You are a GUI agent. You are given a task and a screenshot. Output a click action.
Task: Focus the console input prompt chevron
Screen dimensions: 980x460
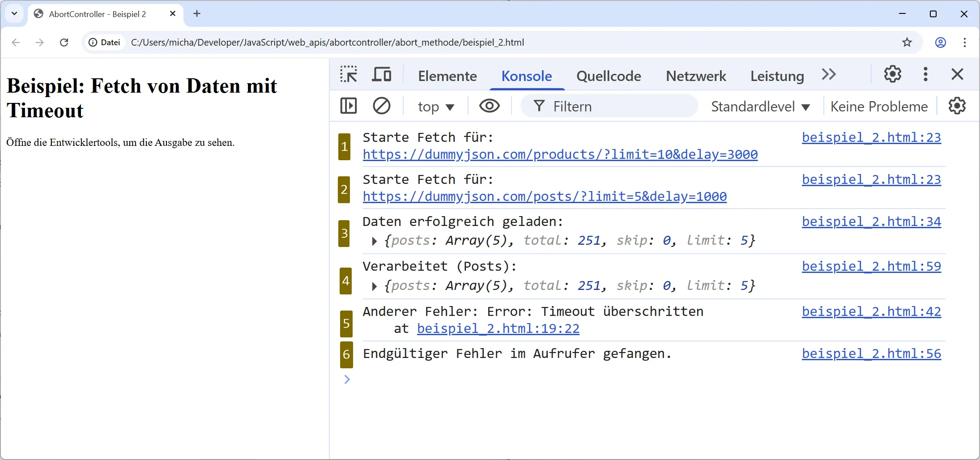point(347,379)
